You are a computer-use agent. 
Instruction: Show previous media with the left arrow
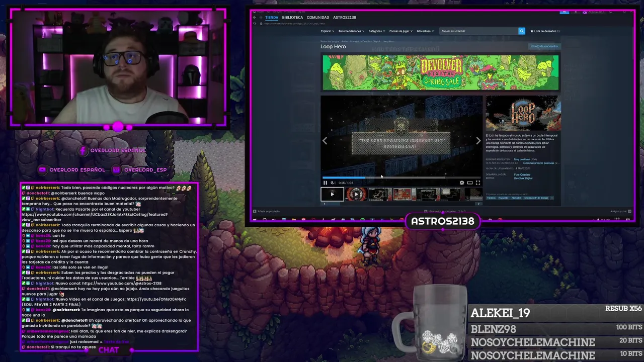325,141
